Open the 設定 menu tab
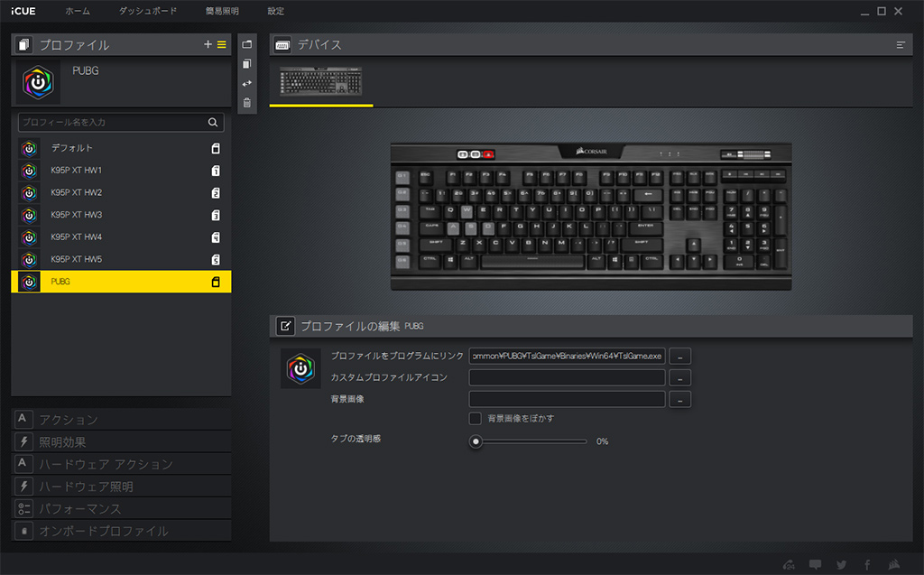This screenshot has width=924, height=575. point(275,11)
